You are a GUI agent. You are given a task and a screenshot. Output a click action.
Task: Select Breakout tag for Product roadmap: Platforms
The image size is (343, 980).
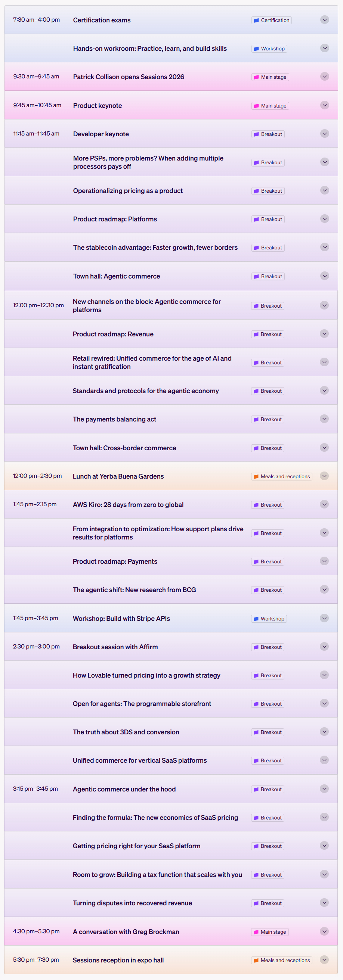268,220
